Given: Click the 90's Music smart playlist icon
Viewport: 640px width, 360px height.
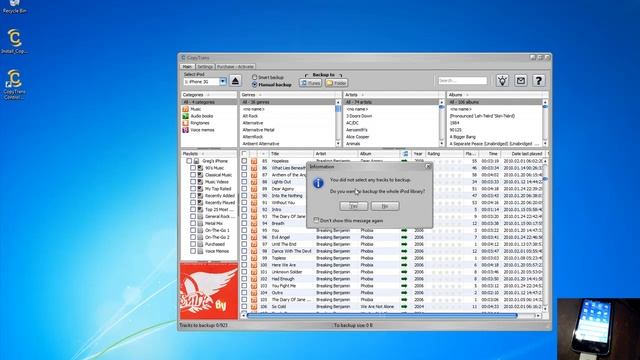Looking at the screenshot, I should (x=200, y=168).
